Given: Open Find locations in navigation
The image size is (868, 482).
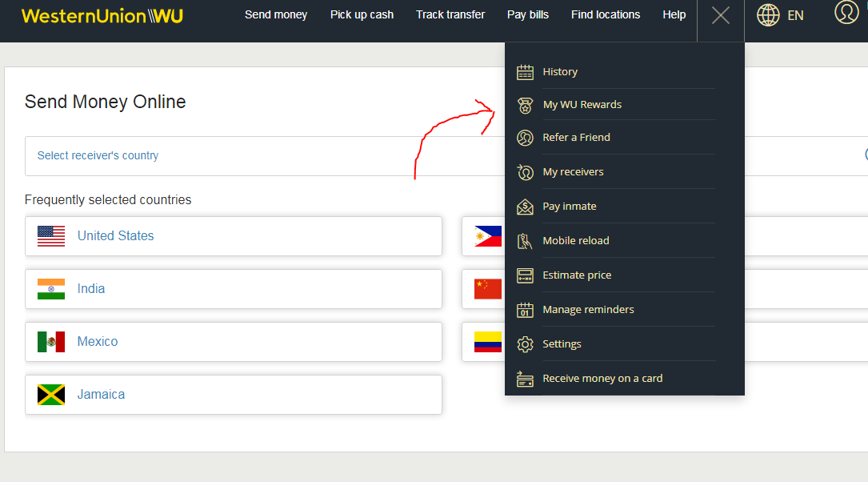Looking at the screenshot, I should pyautogui.click(x=606, y=15).
